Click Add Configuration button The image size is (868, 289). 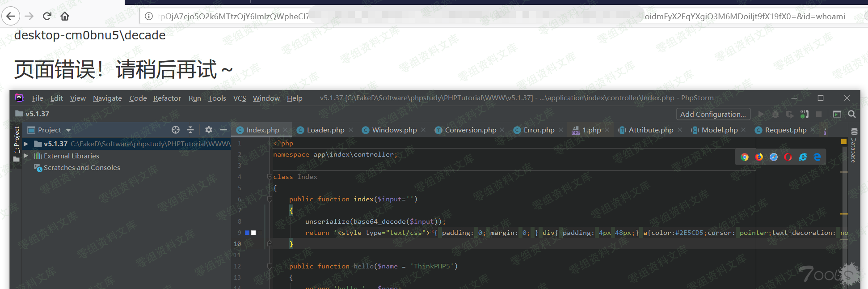[x=712, y=115]
